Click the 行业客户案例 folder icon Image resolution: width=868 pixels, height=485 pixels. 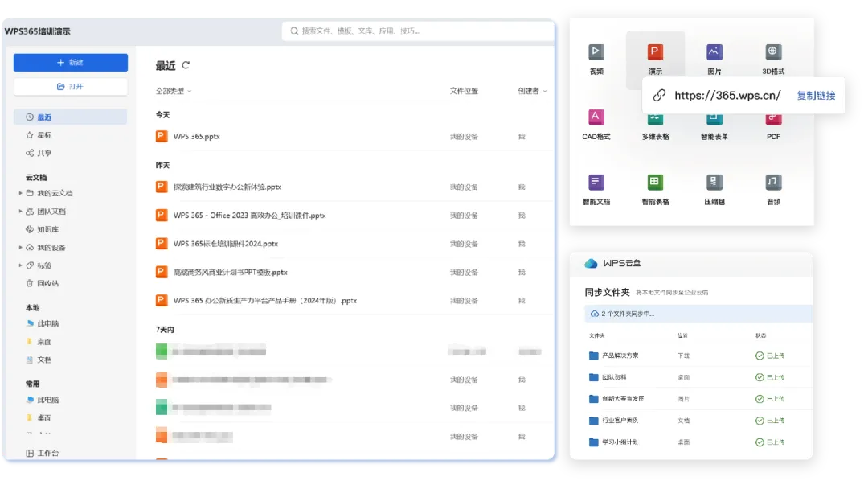593,420
